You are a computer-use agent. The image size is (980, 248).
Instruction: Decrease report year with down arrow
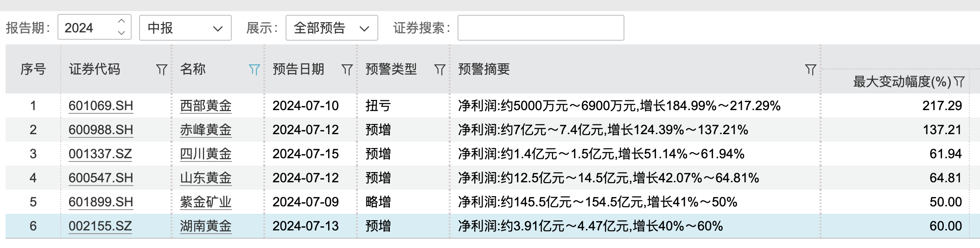tap(121, 33)
